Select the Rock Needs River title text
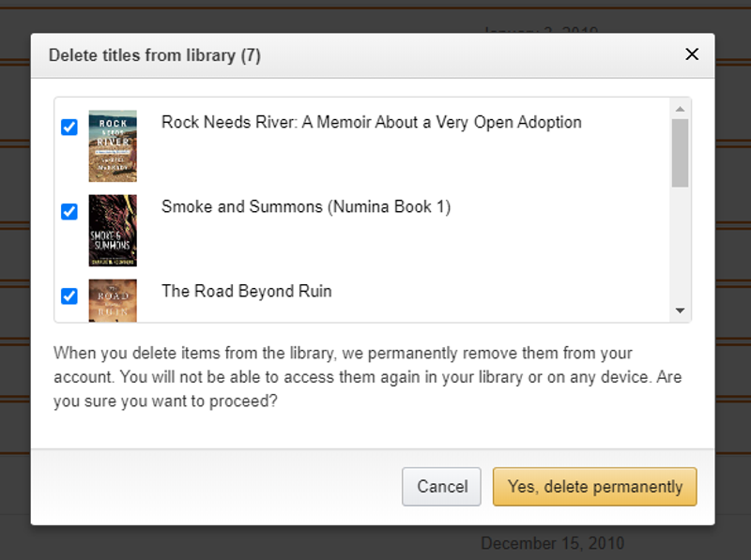751x560 pixels. pos(371,122)
